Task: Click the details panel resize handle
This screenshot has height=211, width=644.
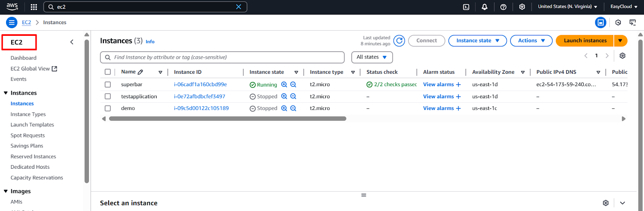Action: 364,195
